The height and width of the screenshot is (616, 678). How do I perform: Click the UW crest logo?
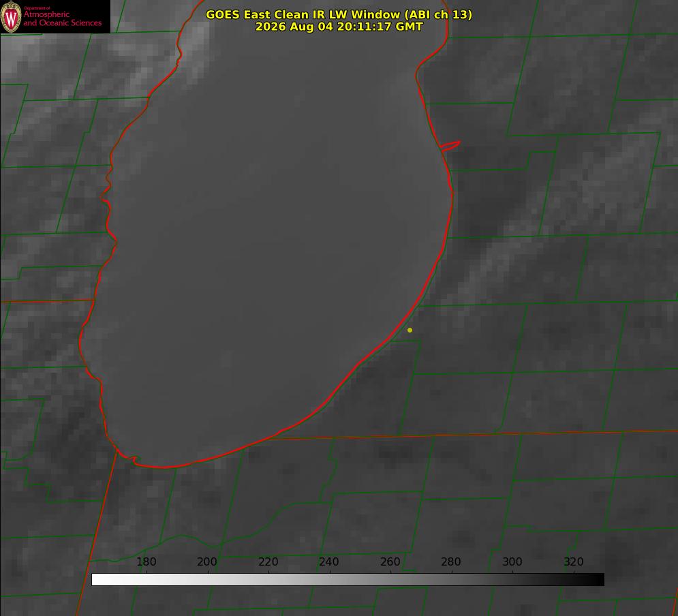click(x=11, y=16)
